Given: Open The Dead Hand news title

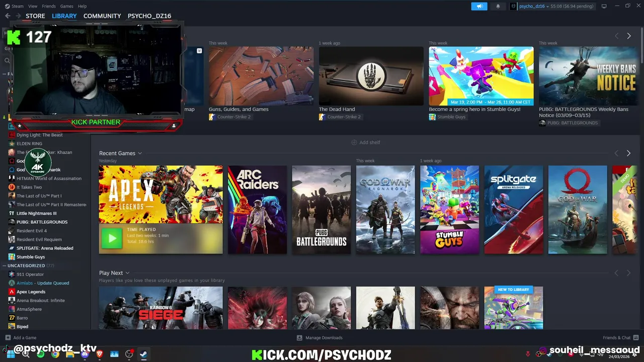Looking at the screenshot, I should pyautogui.click(x=337, y=109).
